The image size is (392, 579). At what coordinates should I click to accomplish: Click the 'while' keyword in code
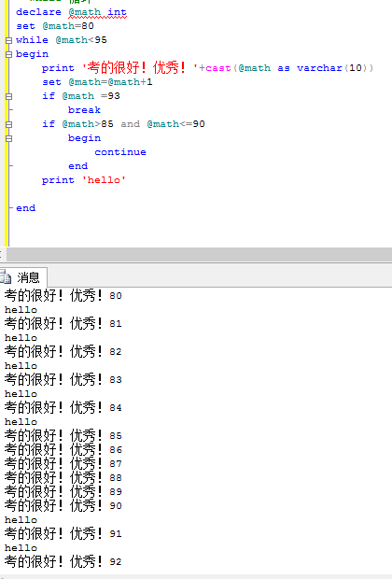[32, 40]
